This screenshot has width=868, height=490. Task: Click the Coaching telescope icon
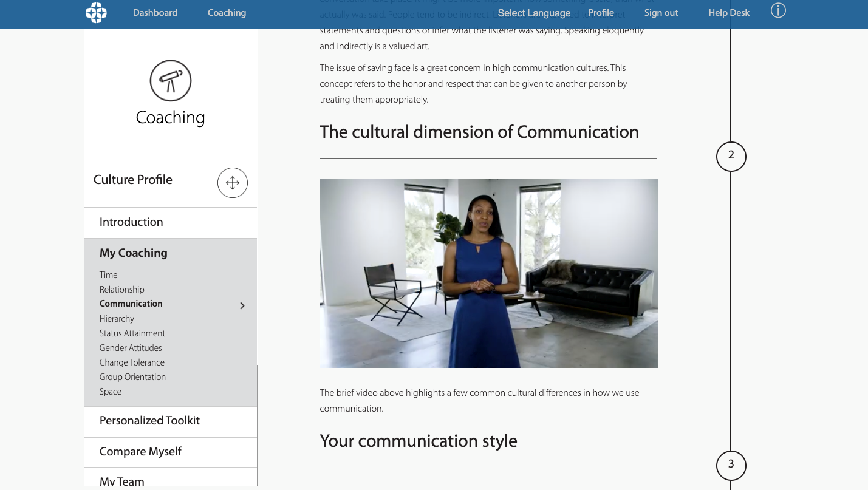point(171,81)
